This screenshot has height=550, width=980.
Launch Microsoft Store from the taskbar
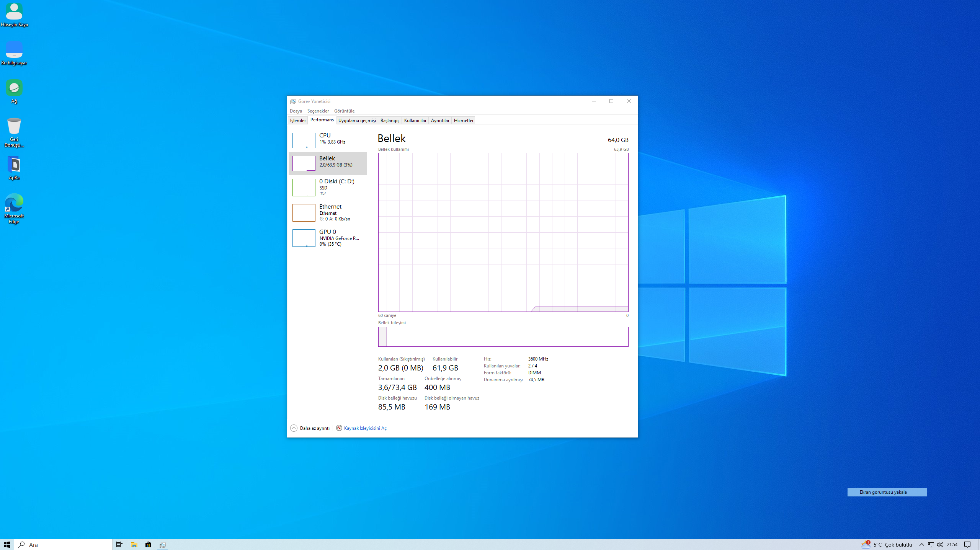pyautogui.click(x=148, y=545)
